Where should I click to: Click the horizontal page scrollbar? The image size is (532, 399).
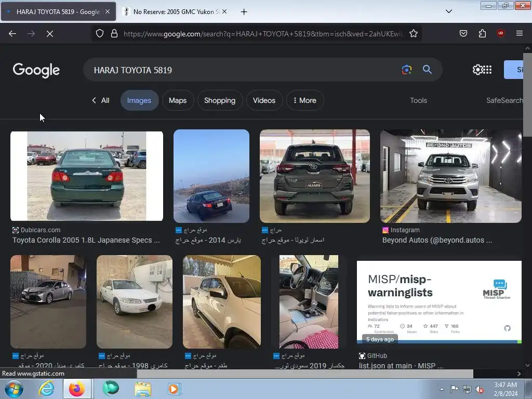point(304,374)
